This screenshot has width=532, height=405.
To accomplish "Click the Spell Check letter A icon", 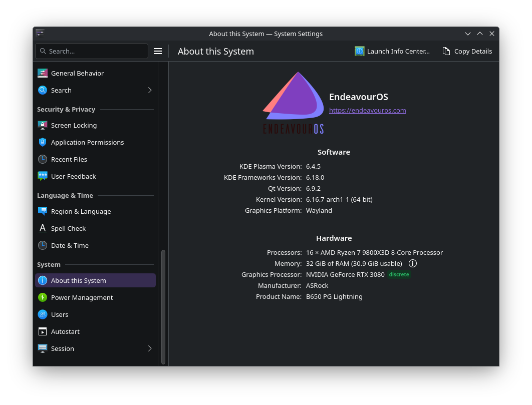I will 43,228.
